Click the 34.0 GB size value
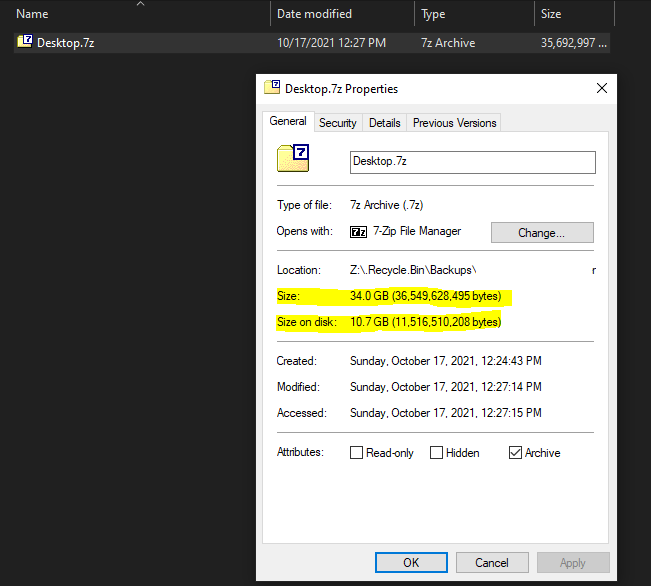This screenshot has height=586, width=651. [x=426, y=296]
